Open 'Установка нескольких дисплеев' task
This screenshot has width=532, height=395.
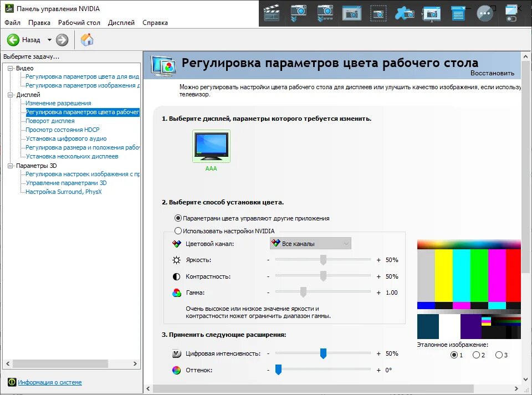click(72, 156)
